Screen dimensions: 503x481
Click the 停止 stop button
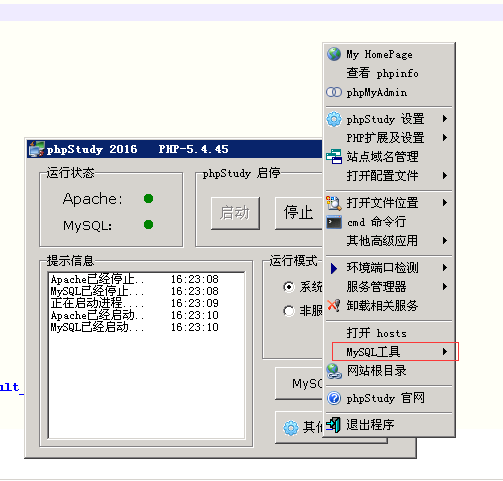click(x=298, y=213)
